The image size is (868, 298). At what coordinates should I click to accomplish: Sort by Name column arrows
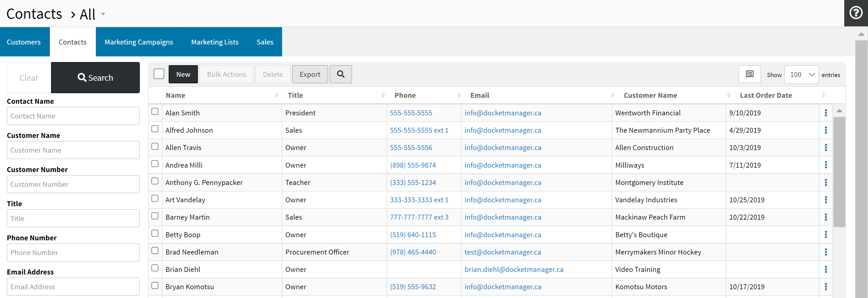pyautogui.click(x=276, y=95)
